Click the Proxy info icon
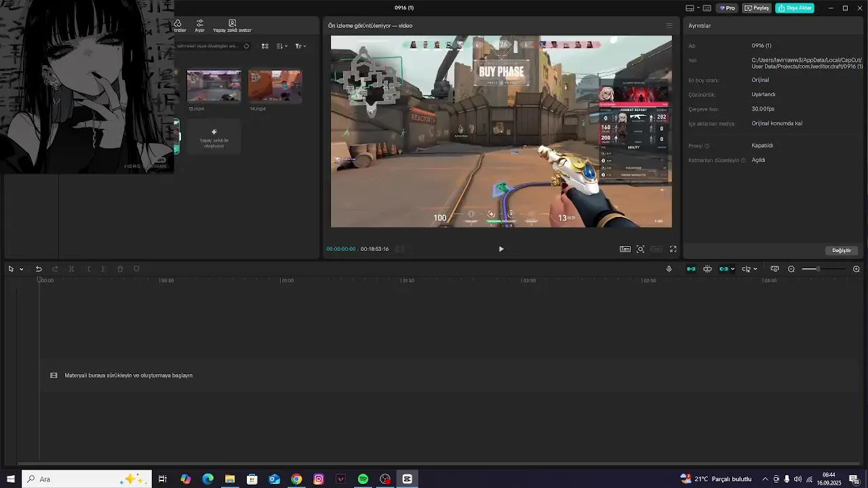The width and height of the screenshot is (868, 488). [707, 146]
